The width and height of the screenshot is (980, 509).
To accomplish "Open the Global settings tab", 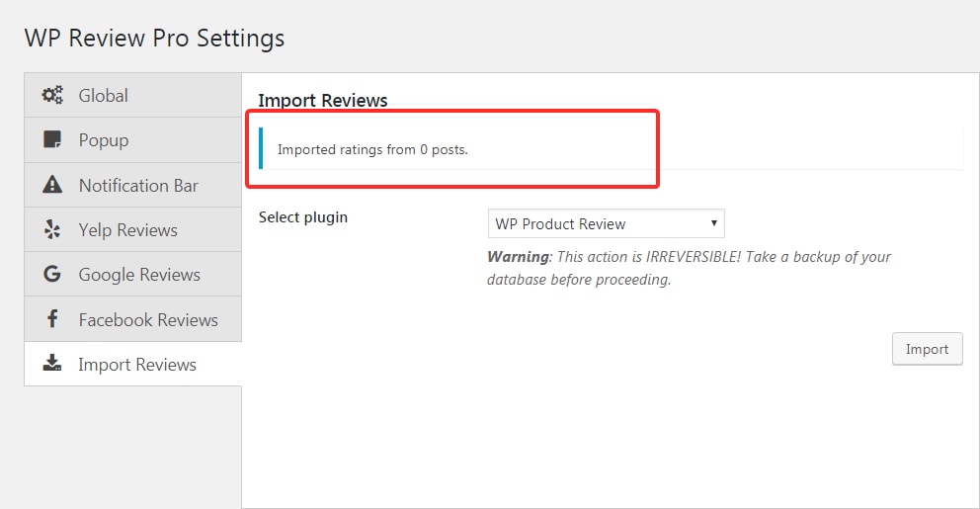I will pyautogui.click(x=132, y=95).
